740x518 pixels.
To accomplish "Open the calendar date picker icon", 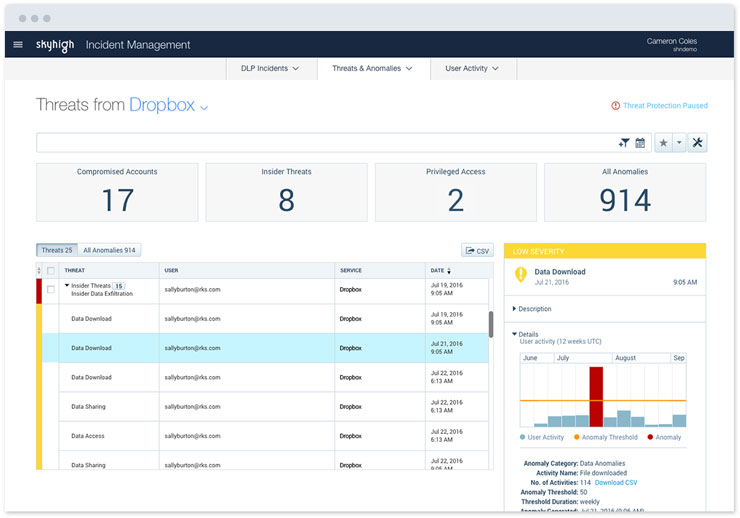I will pos(640,143).
